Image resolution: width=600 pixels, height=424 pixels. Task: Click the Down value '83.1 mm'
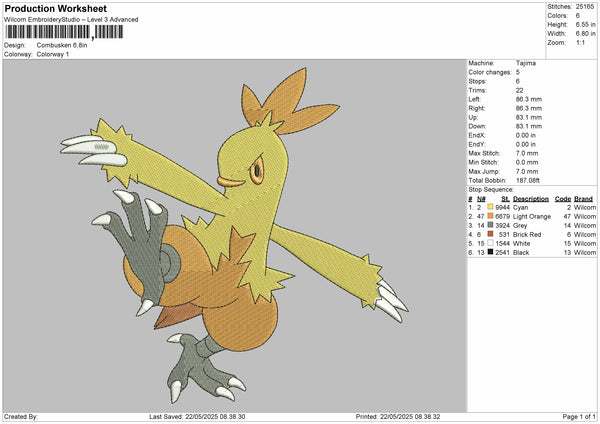click(x=529, y=126)
